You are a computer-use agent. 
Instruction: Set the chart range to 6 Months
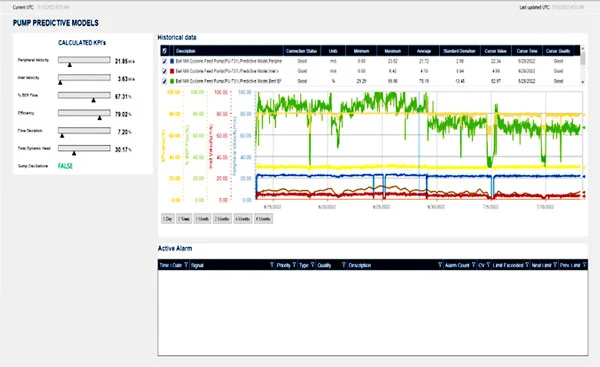tap(264, 219)
